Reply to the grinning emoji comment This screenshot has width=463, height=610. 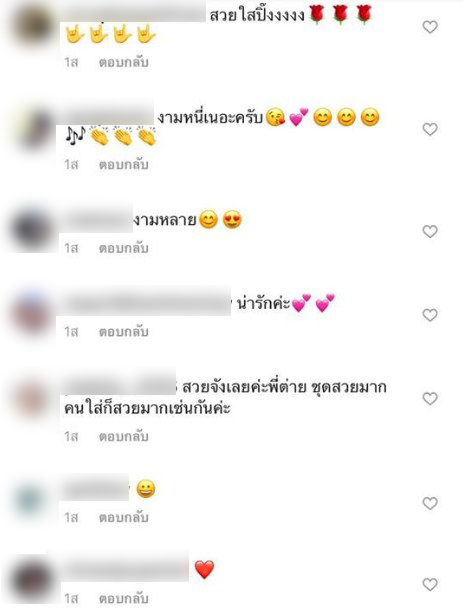pyautogui.click(x=123, y=517)
